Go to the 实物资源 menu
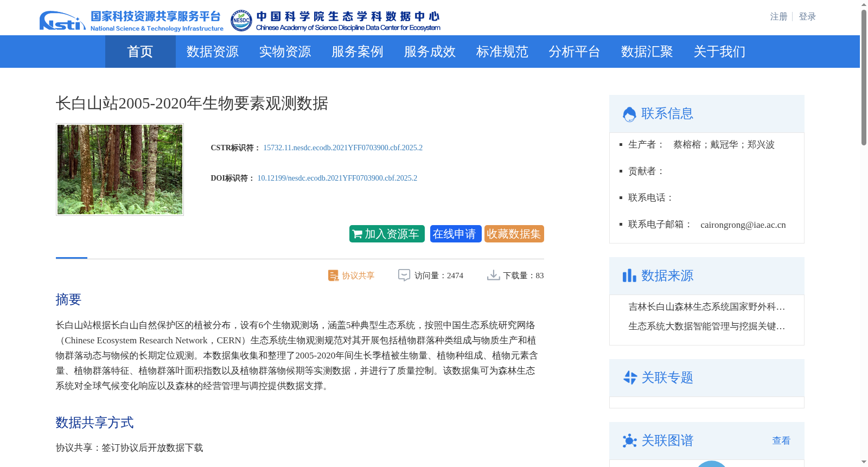 [285, 52]
